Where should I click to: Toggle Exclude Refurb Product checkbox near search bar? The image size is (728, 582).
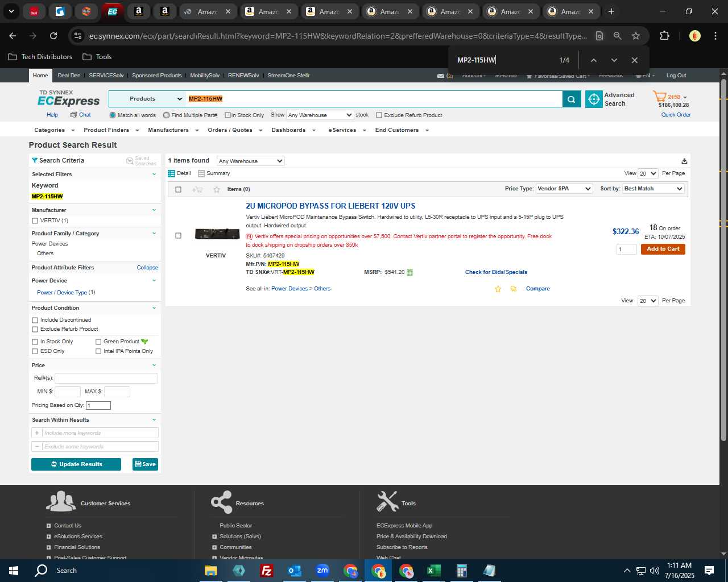click(x=379, y=115)
